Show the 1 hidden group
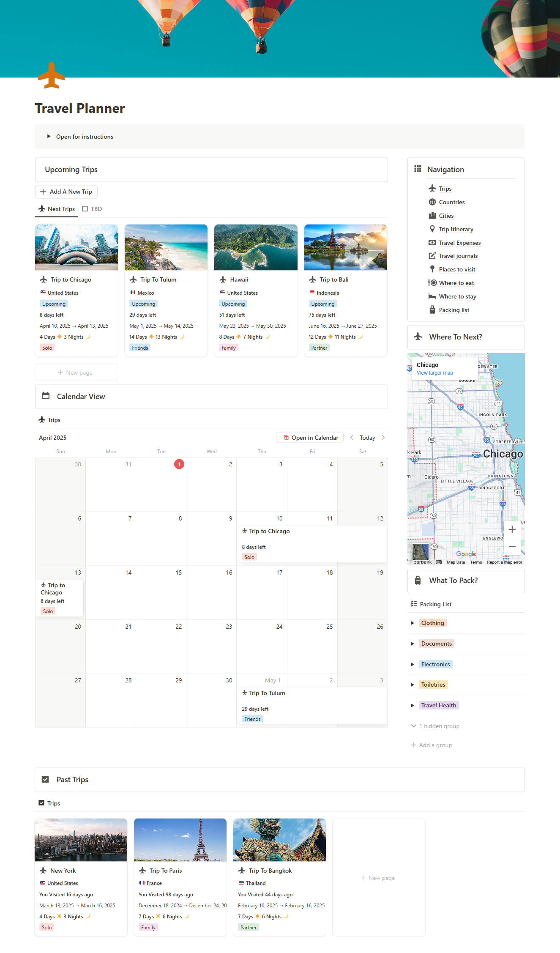Image resolution: width=560 pixels, height=953 pixels. click(435, 726)
